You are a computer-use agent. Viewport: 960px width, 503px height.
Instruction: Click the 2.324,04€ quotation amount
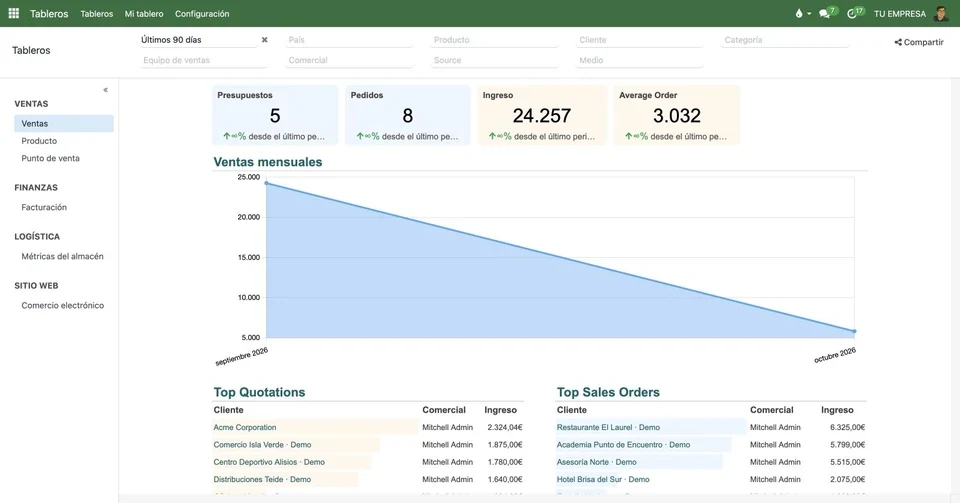click(504, 428)
